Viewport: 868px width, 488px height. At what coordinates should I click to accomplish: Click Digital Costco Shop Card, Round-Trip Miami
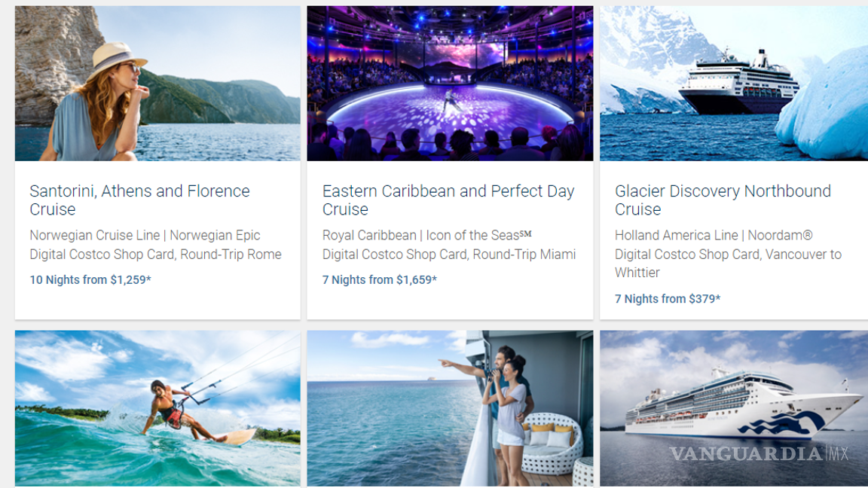point(449,255)
